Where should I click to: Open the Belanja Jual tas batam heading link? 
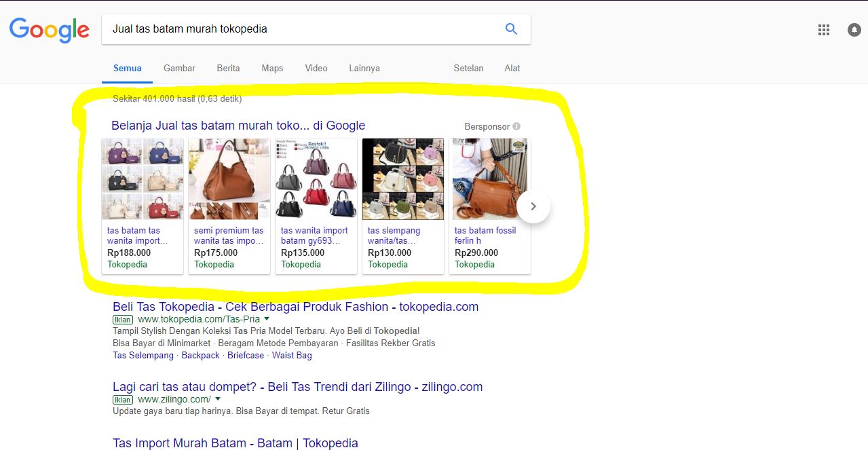coord(238,126)
